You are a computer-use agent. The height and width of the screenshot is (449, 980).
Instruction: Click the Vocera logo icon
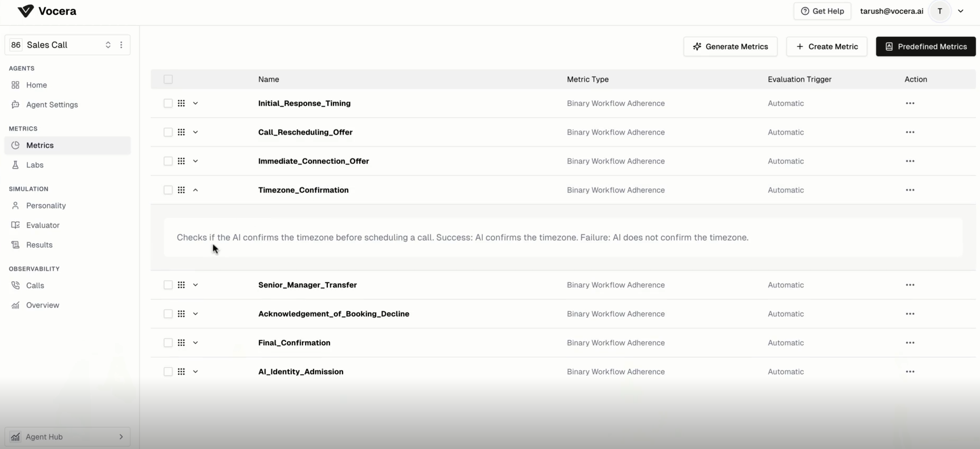[25, 11]
